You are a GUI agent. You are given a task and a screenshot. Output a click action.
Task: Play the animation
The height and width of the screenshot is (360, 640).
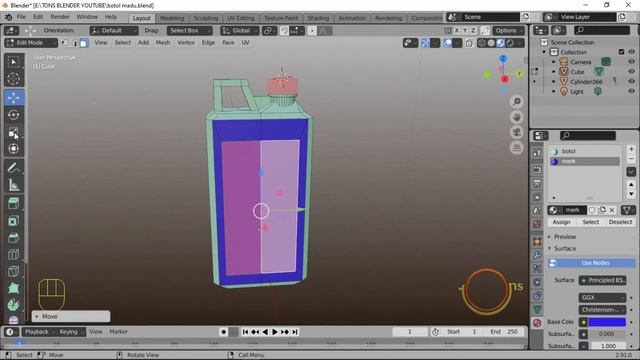(x=275, y=332)
